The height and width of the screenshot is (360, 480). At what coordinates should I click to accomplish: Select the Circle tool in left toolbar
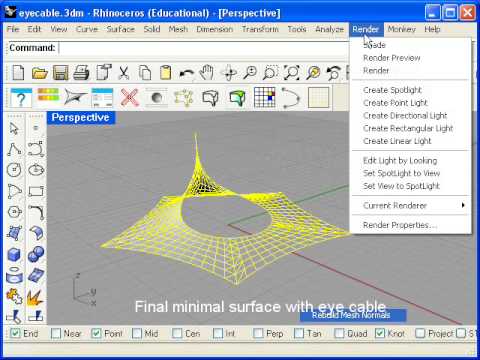point(14,170)
